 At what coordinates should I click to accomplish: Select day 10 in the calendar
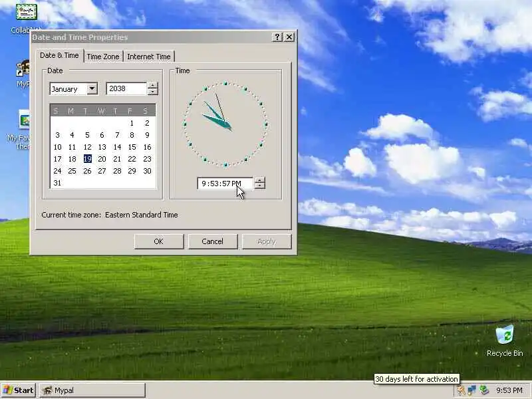click(x=57, y=147)
